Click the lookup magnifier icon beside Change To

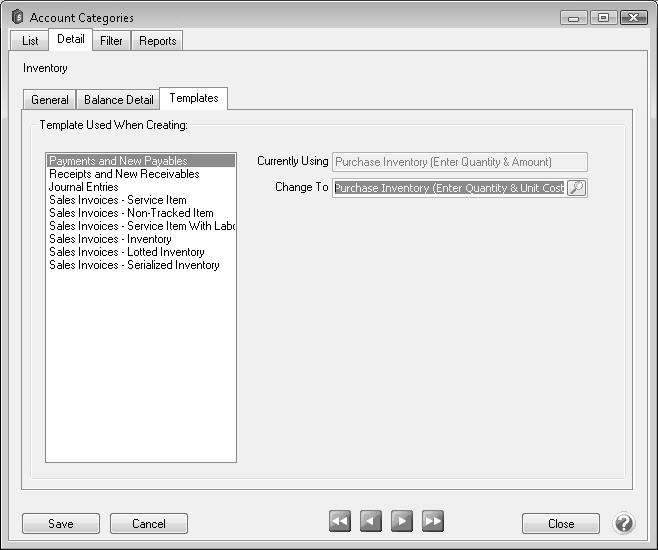pos(577,188)
